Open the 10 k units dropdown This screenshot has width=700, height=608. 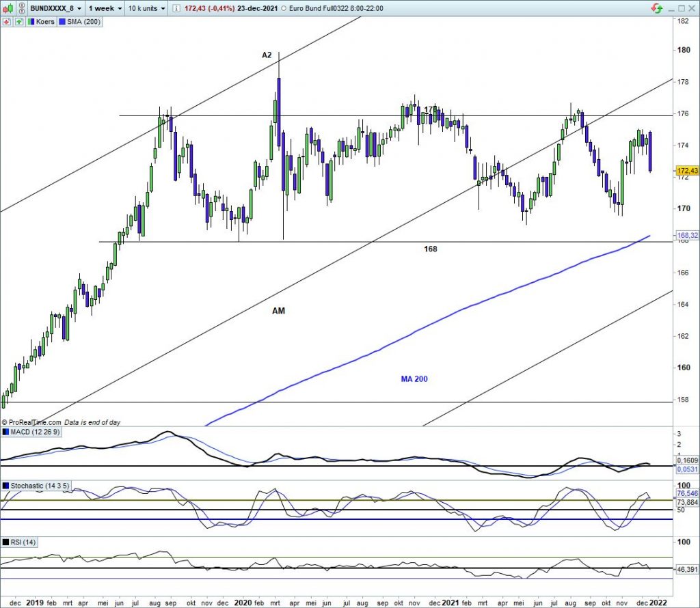[147, 9]
